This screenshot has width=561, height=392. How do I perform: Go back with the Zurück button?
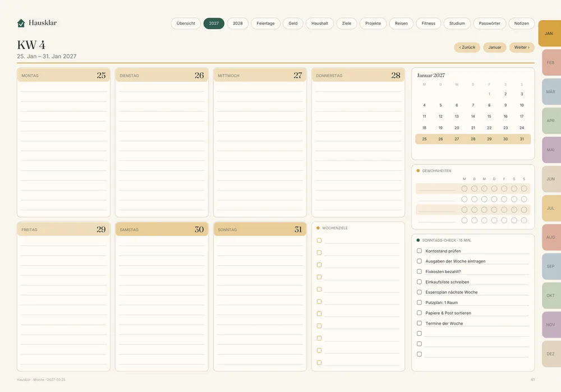pyautogui.click(x=467, y=47)
